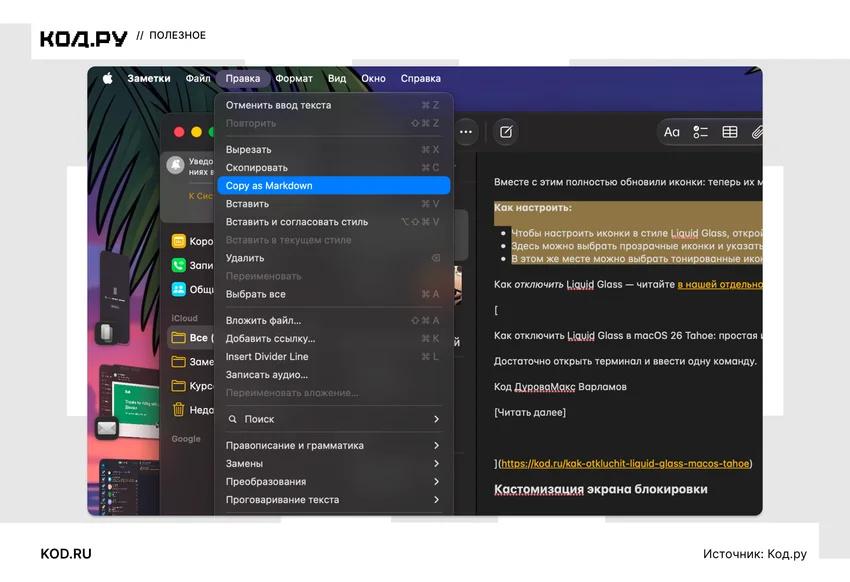Open the Заметки app menu

click(149, 79)
